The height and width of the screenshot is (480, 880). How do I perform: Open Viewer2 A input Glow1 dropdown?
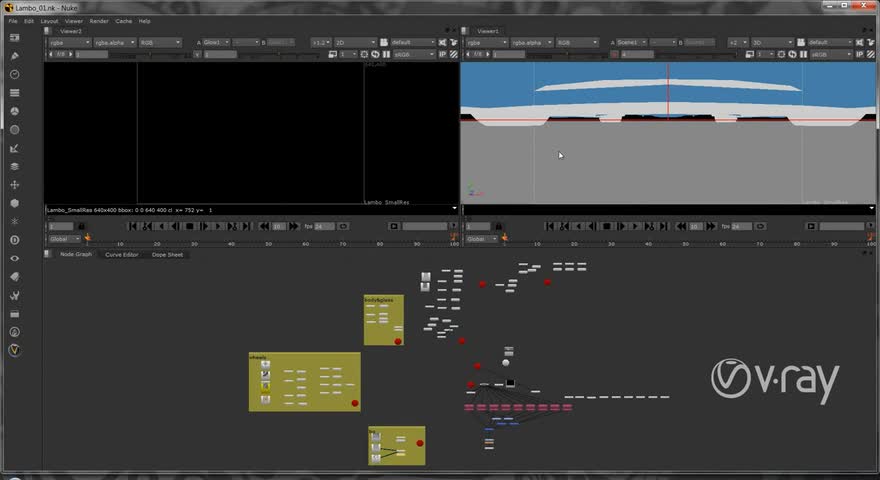(x=216, y=43)
